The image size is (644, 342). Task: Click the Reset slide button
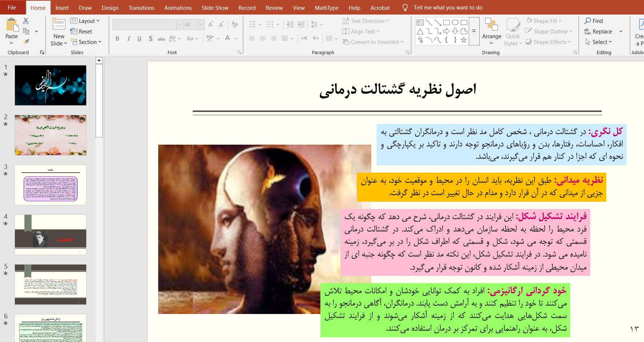pos(81,32)
